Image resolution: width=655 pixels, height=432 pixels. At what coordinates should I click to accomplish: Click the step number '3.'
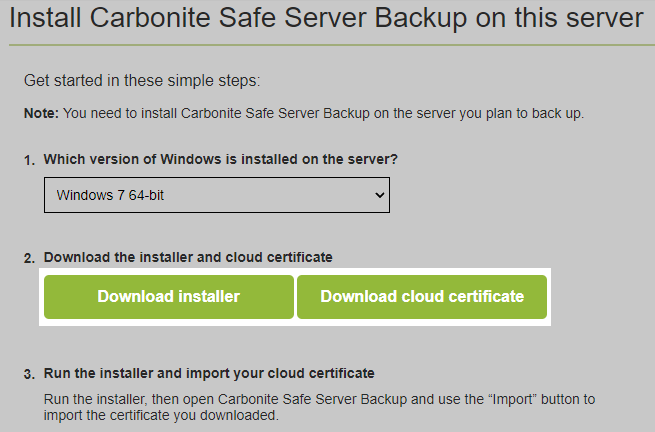point(29,374)
